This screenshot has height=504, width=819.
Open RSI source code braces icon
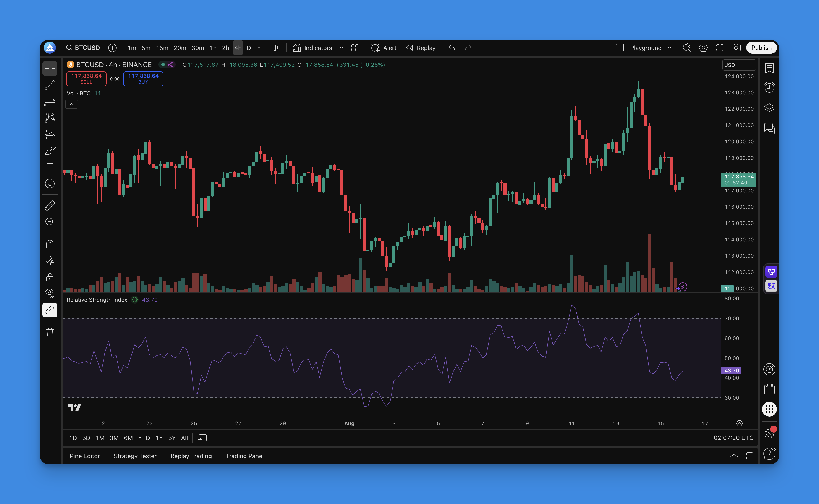tap(135, 300)
